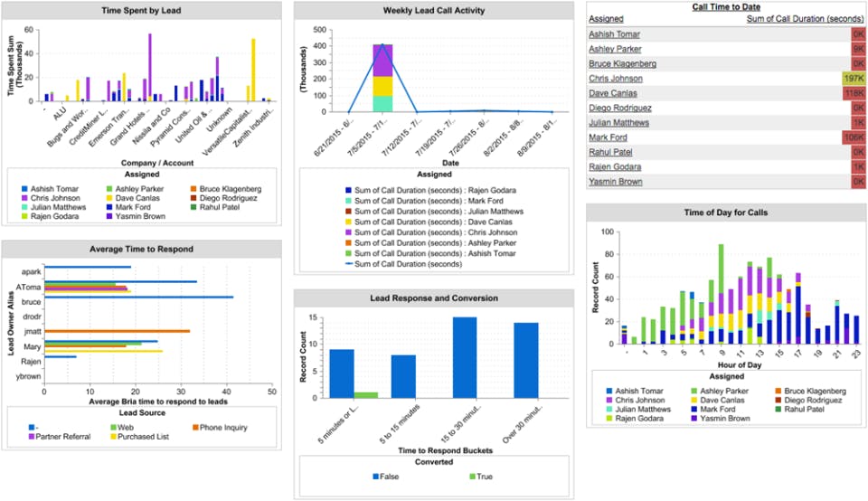Click the stacked 7/5/2015 weekly call bar
This screenshot has height=501, width=868.
point(382,78)
